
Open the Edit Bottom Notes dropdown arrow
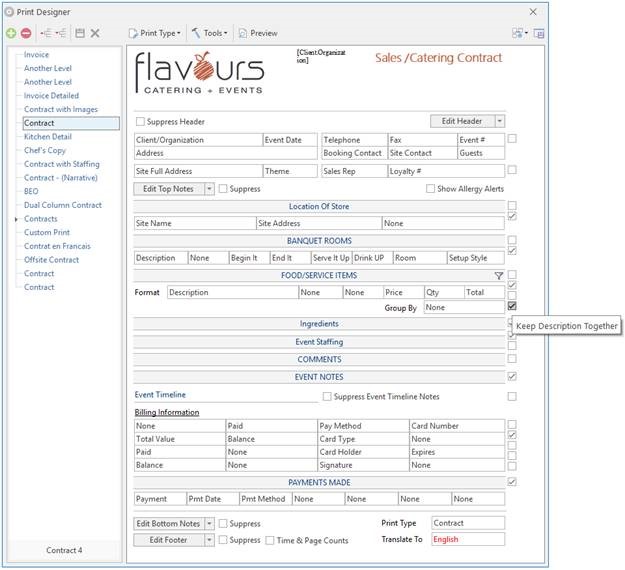pos(209,523)
